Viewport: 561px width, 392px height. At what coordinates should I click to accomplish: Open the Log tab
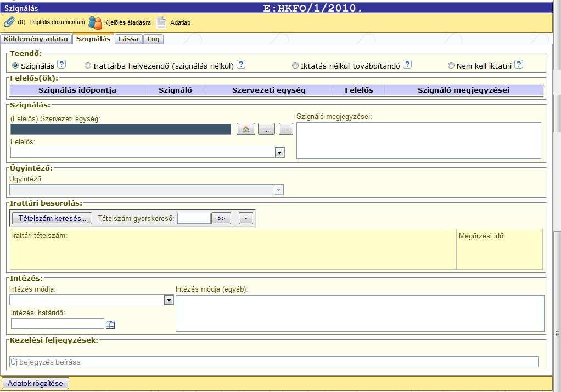pyautogui.click(x=153, y=39)
